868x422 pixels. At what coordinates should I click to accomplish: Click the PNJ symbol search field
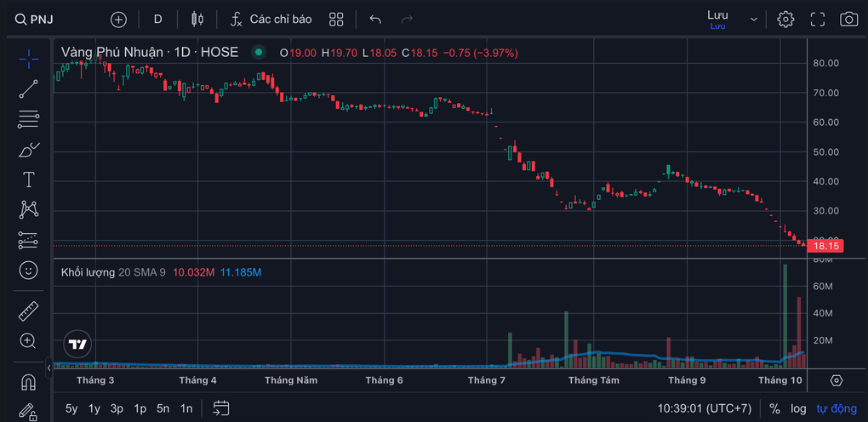[34, 20]
